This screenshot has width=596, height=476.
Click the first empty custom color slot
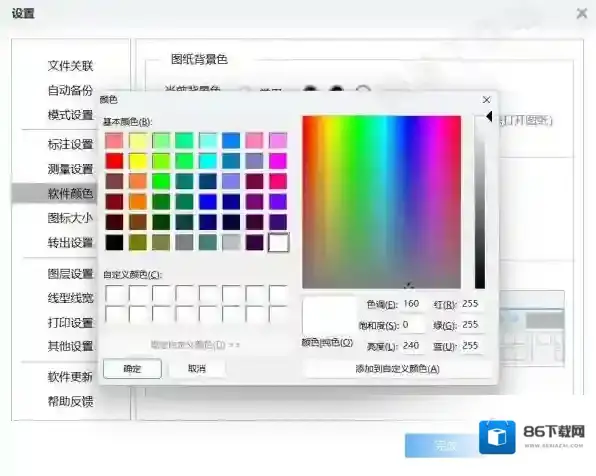click(114, 294)
